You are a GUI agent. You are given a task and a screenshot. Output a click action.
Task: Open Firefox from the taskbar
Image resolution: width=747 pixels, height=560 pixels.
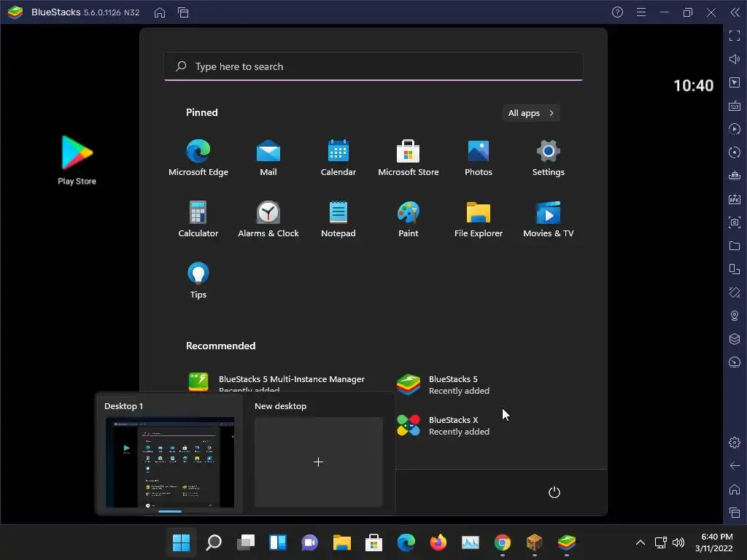pos(438,542)
